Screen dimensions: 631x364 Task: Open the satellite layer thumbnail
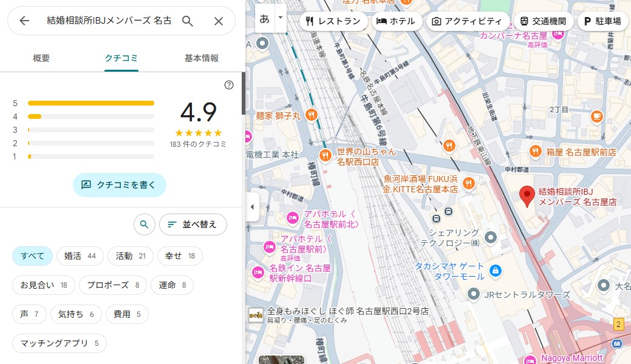point(273,359)
